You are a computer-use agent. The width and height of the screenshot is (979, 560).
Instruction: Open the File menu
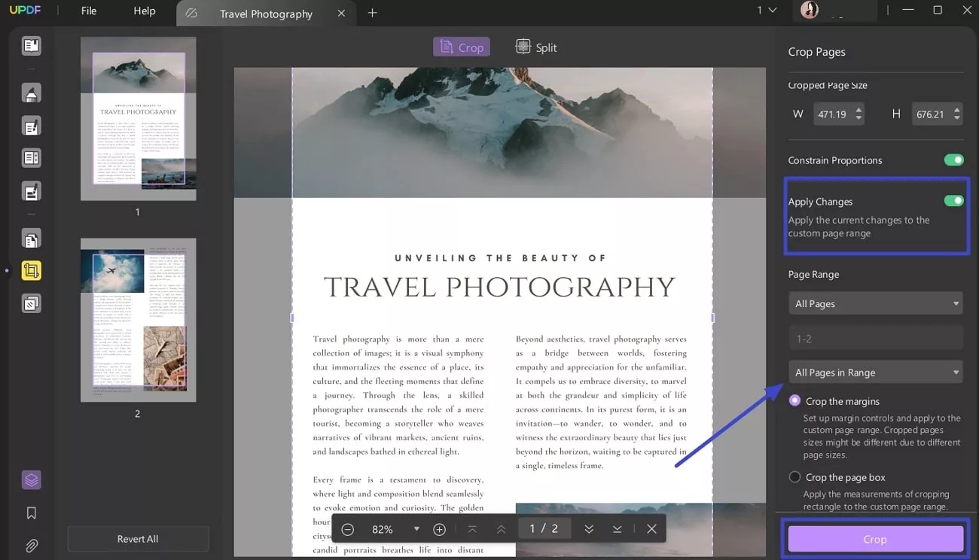click(x=89, y=11)
